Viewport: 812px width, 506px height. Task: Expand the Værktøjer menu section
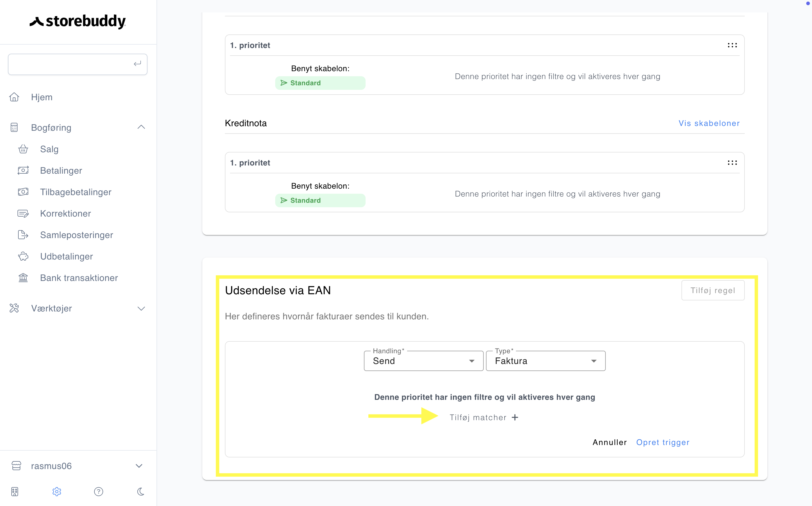[141, 308]
